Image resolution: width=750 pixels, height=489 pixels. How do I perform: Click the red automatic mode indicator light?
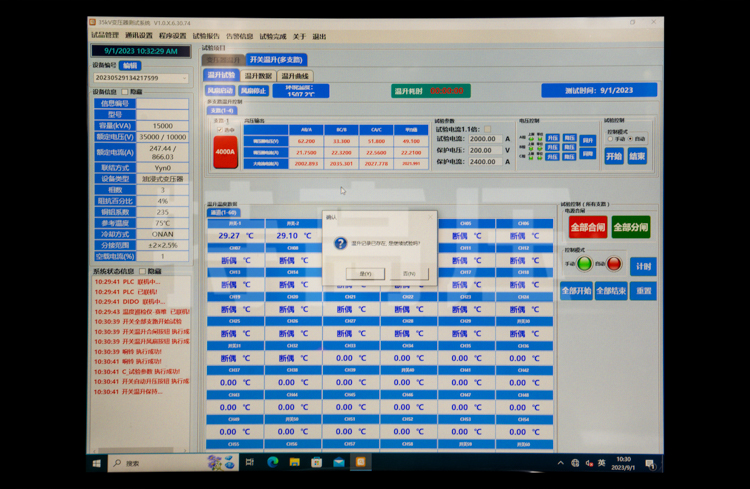tap(614, 264)
